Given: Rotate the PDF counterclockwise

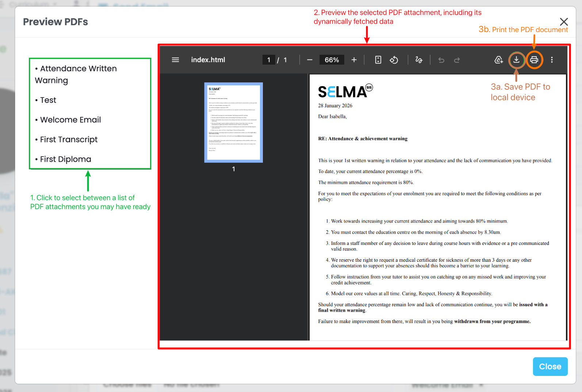Looking at the screenshot, I should pyautogui.click(x=394, y=60).
